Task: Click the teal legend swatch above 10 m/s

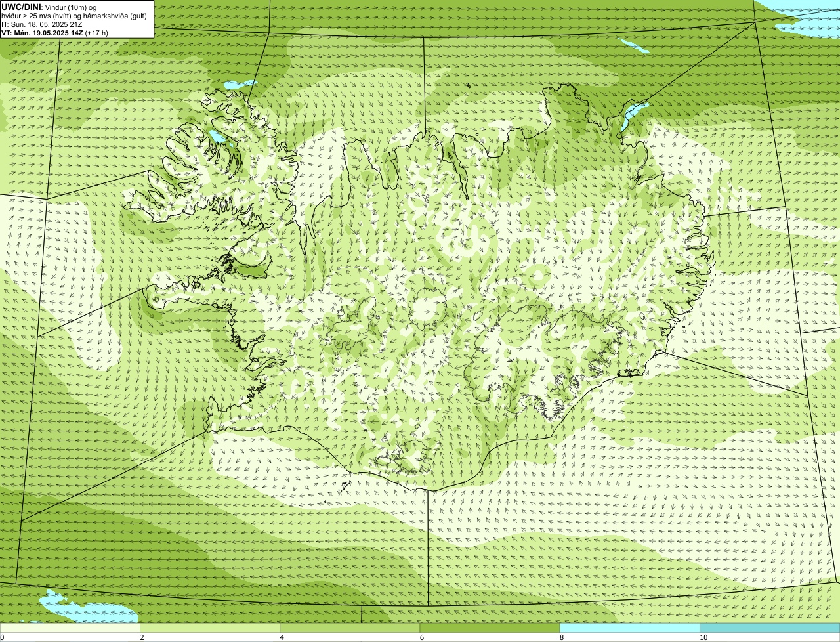Action: click(770, 628)
